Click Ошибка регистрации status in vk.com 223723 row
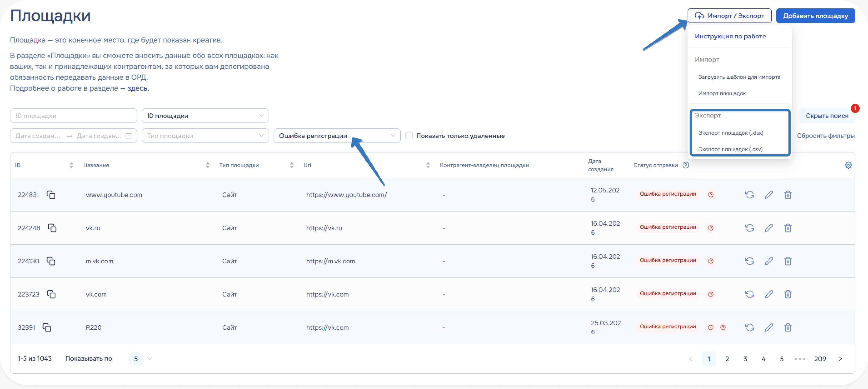Image resolution: width=868 pixels, height=389 pixels. [668, 293]
